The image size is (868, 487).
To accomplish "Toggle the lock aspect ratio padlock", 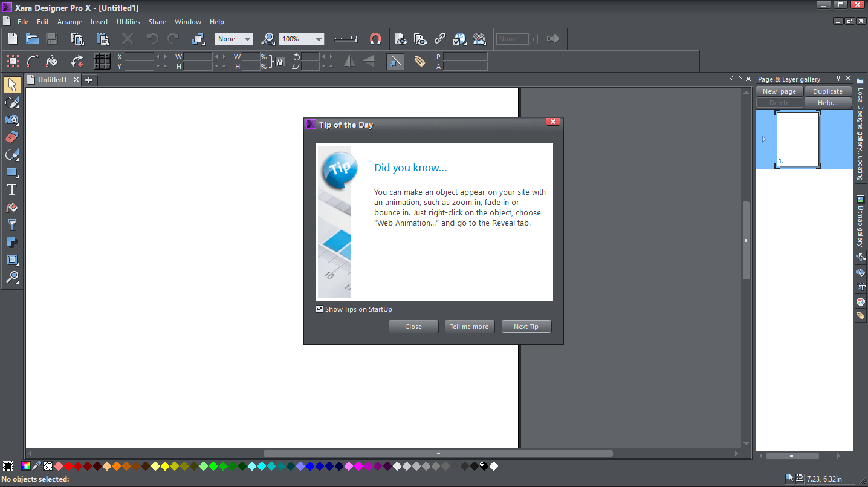I will click(280, 61).
